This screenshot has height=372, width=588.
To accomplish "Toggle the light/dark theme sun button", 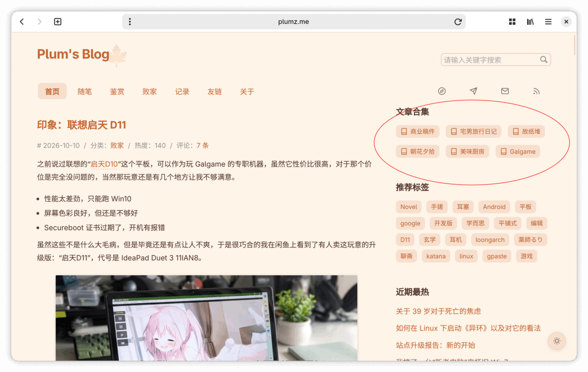I will click(557, 341).
